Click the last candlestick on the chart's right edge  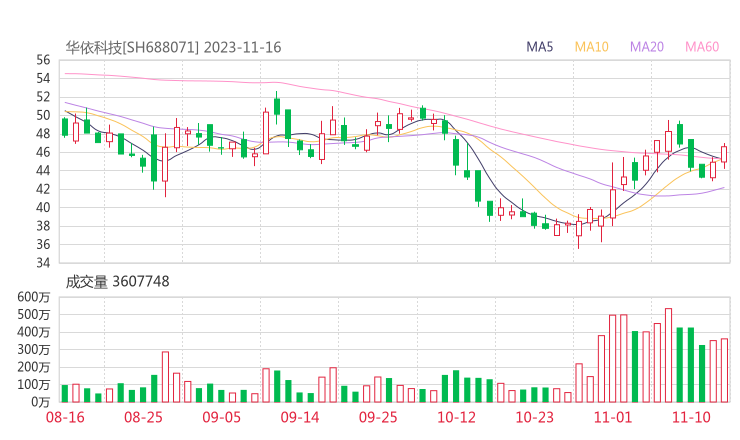(724, 155)
